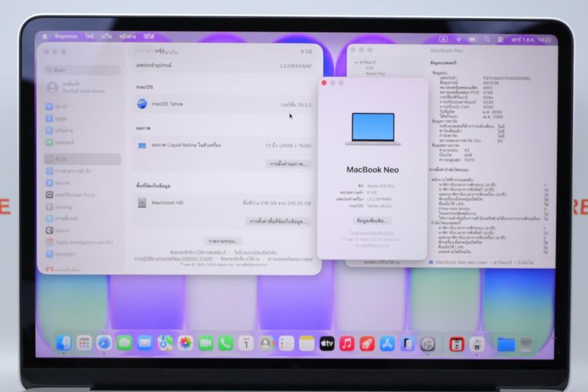
Task: Open App Store from the Dock
Action: tap(387, 343)
